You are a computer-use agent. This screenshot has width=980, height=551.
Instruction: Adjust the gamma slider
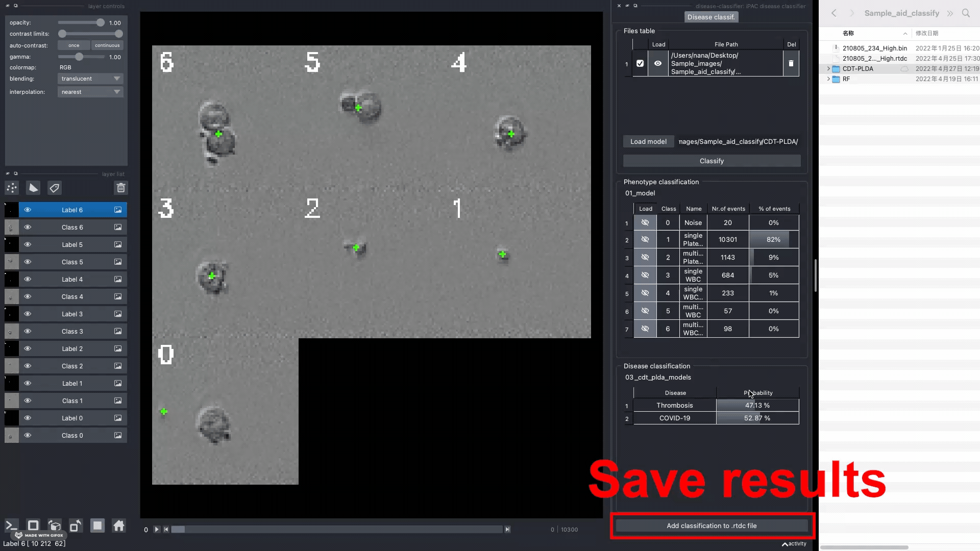79,57
